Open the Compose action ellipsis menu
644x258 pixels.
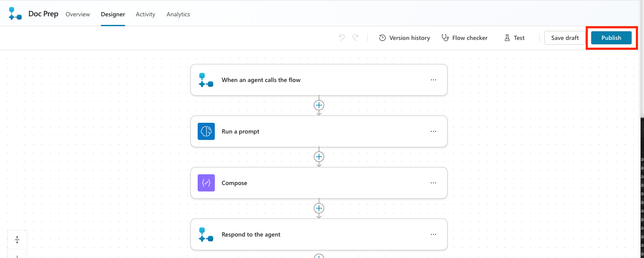coord(433,183)
